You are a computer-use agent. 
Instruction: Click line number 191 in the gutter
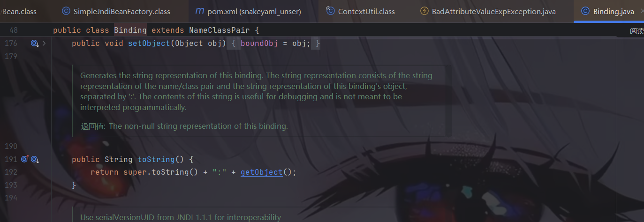[x=10, y=159]
